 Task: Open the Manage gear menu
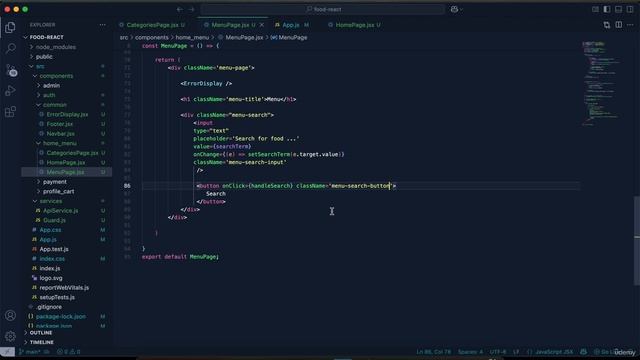point(10,336)
